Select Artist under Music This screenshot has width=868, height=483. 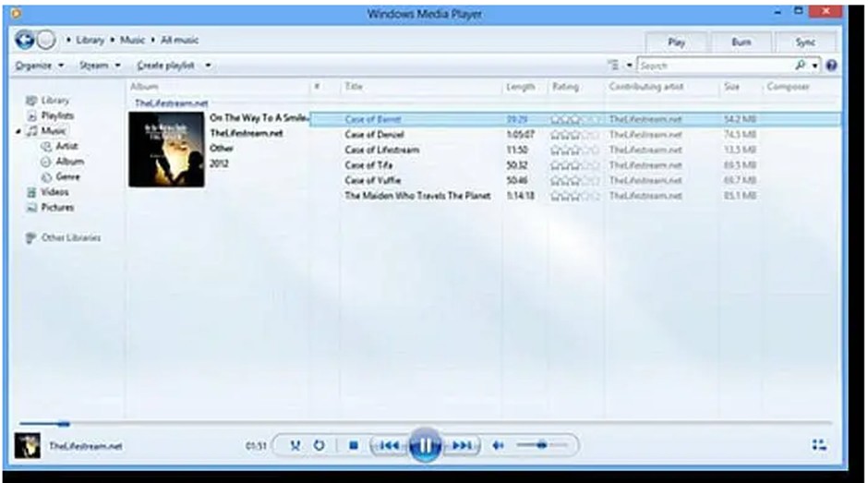(x=66, y=146)
